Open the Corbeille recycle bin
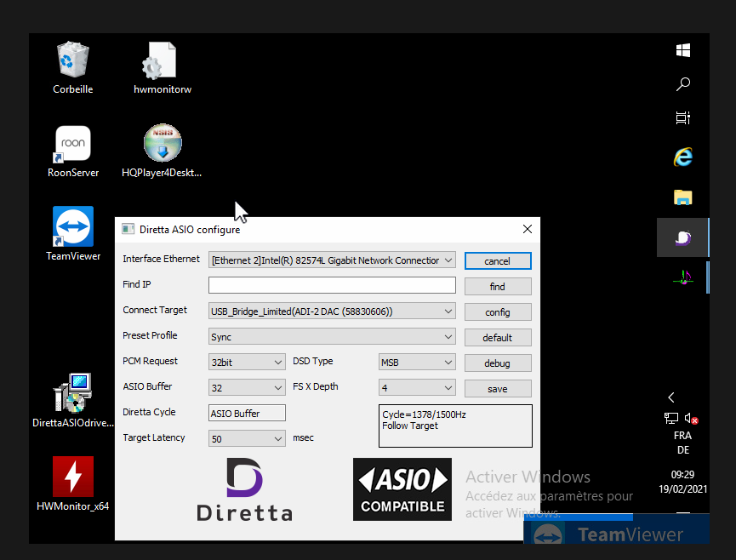This screenshot has width=736, height=560. coord(73,62)
